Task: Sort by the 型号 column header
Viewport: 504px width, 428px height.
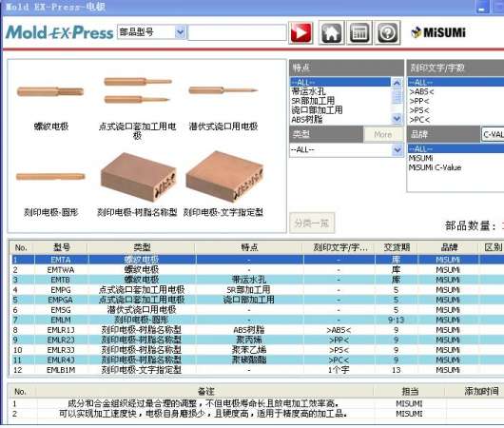Action: point(61,247)
